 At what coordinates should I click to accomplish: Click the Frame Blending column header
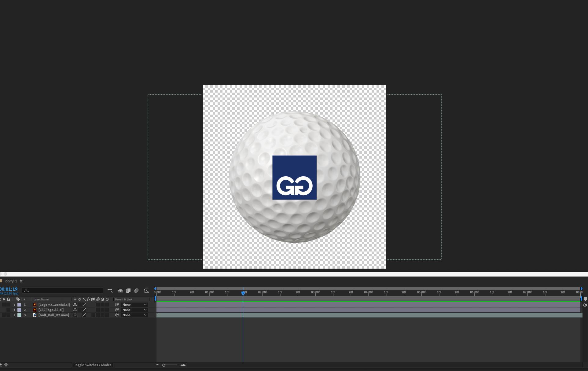[93, 299]
